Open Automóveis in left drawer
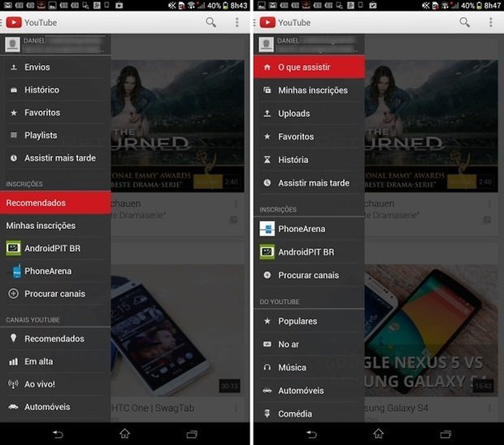The width and height of the screenshot is (504, 445). [x=55, y=407]
